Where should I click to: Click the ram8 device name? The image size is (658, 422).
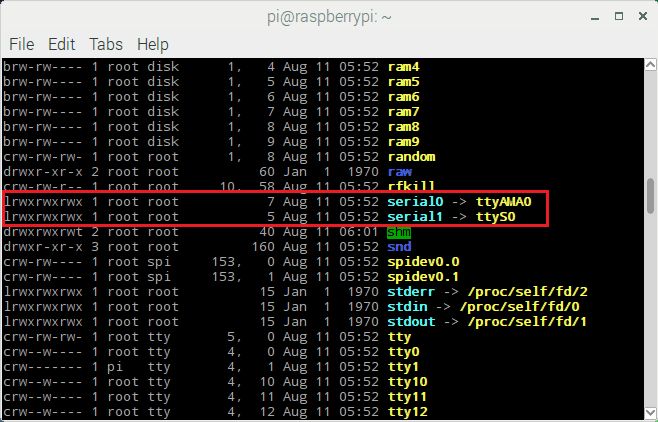coord(404,127)
